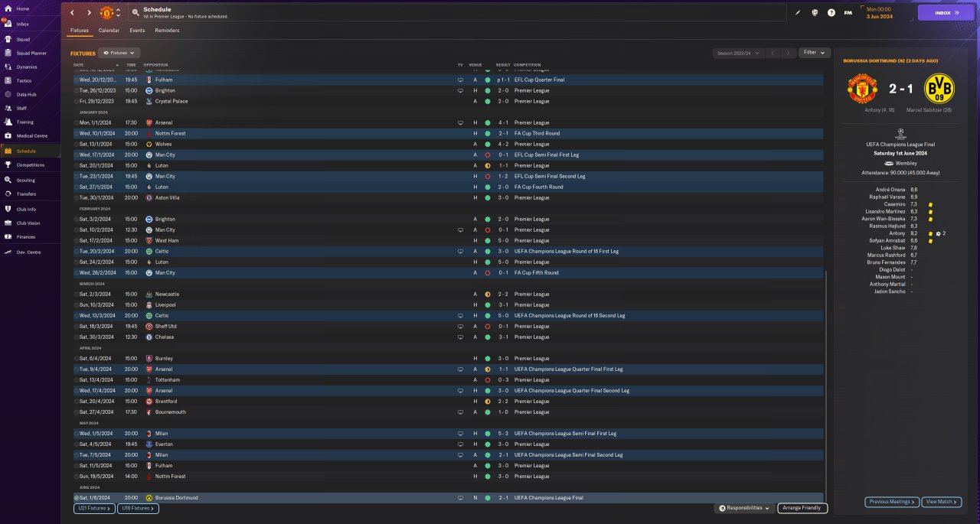Click the Previous Meetings button

pos(892,502)
